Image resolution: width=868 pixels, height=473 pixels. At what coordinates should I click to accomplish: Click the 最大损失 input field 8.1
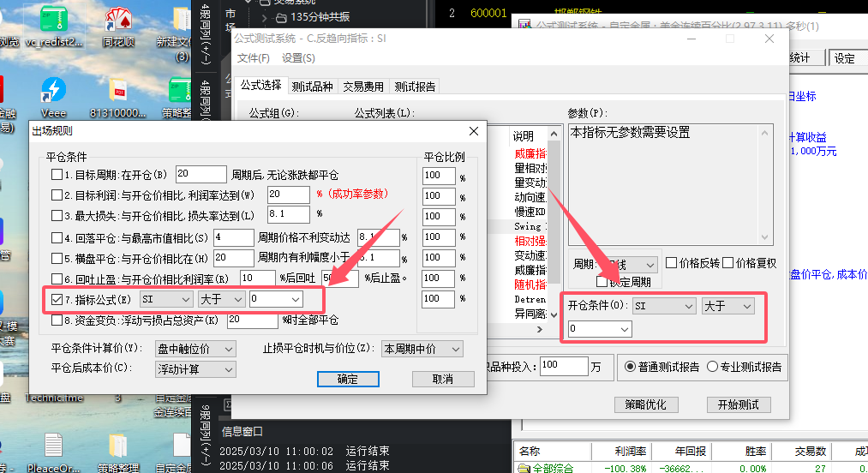289,213
